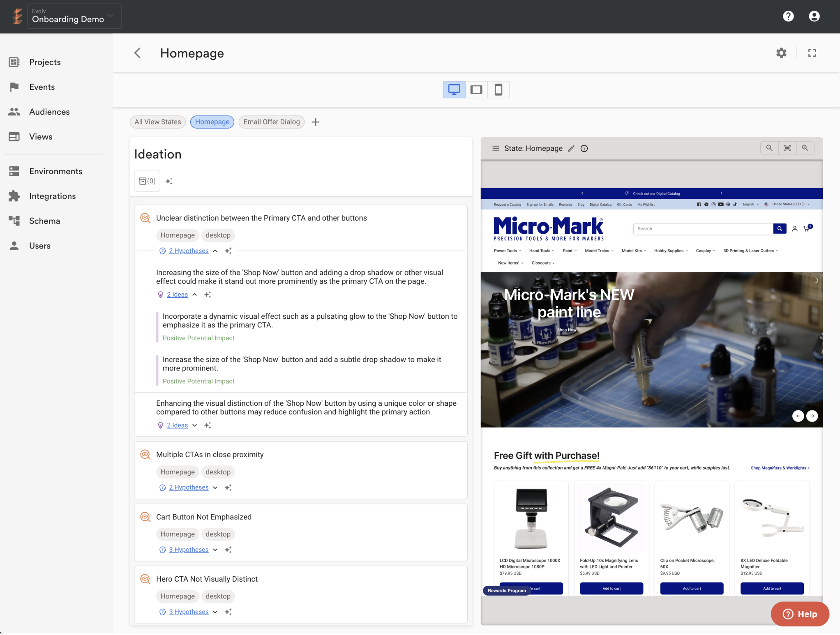Viewport: 840px width, 635px height.
Task: Switch to mobile device preview
Action: point(498,90)
